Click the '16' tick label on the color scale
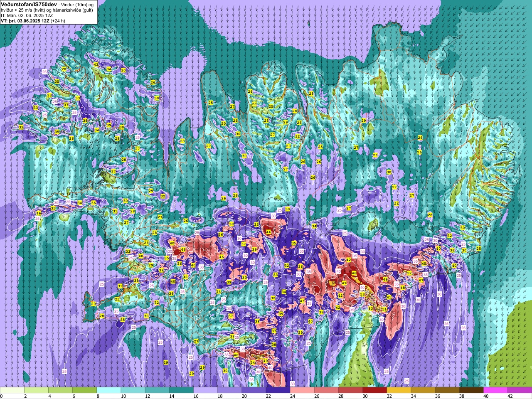 195,396
